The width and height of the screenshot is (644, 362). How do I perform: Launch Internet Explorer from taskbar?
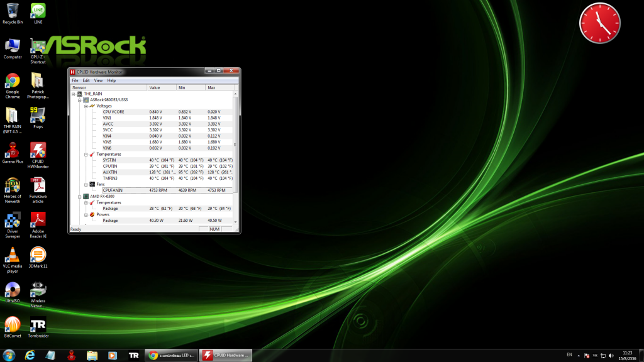click(30, 356)
